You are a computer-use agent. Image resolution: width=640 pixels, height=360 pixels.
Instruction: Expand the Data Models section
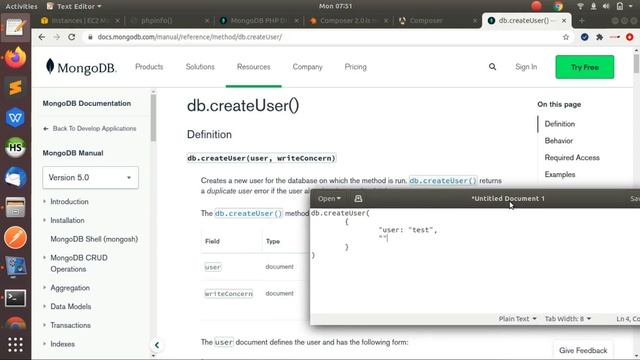pyautogui.click(x=44, y=306)
